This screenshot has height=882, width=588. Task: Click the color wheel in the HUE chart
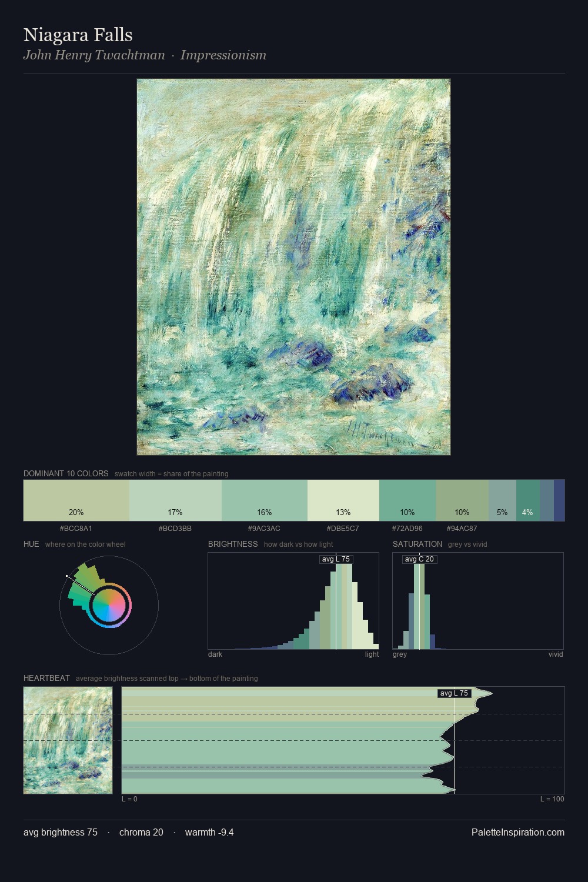click(x=109, y=605)
